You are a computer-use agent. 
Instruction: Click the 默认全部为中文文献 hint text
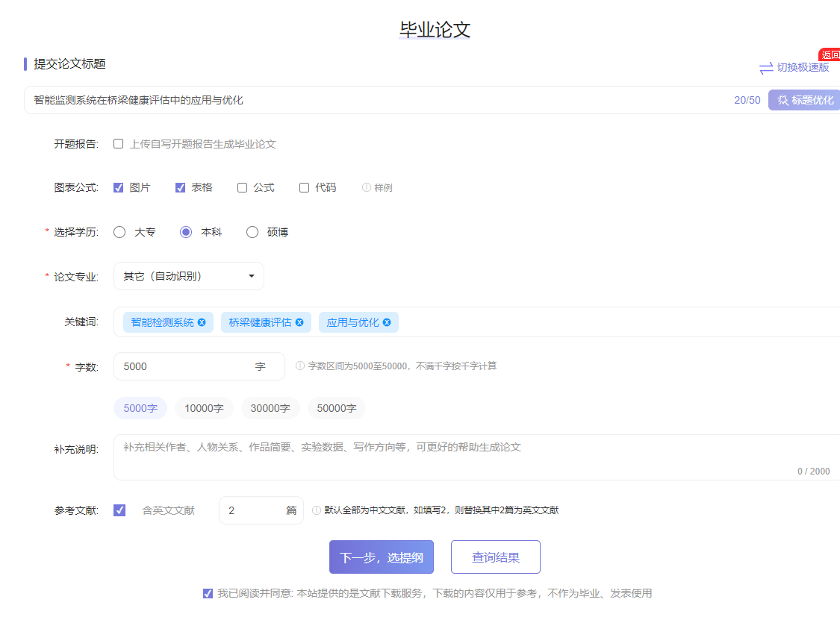pyautogui.click(x=441, y=510)
